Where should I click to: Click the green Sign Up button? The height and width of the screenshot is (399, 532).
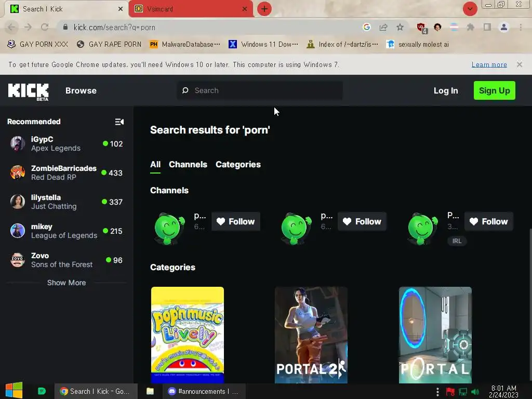tap(495, 90)
